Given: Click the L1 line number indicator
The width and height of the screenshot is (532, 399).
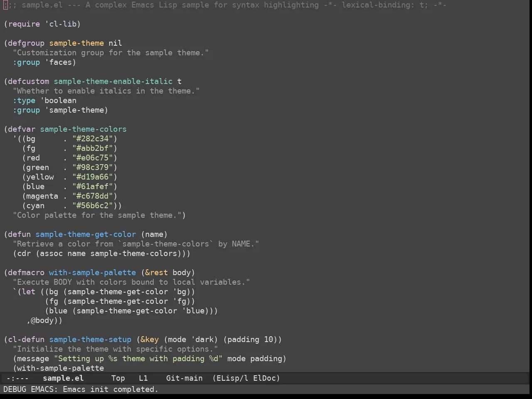Looking at the screenshot, I should (x=143, y=378).
